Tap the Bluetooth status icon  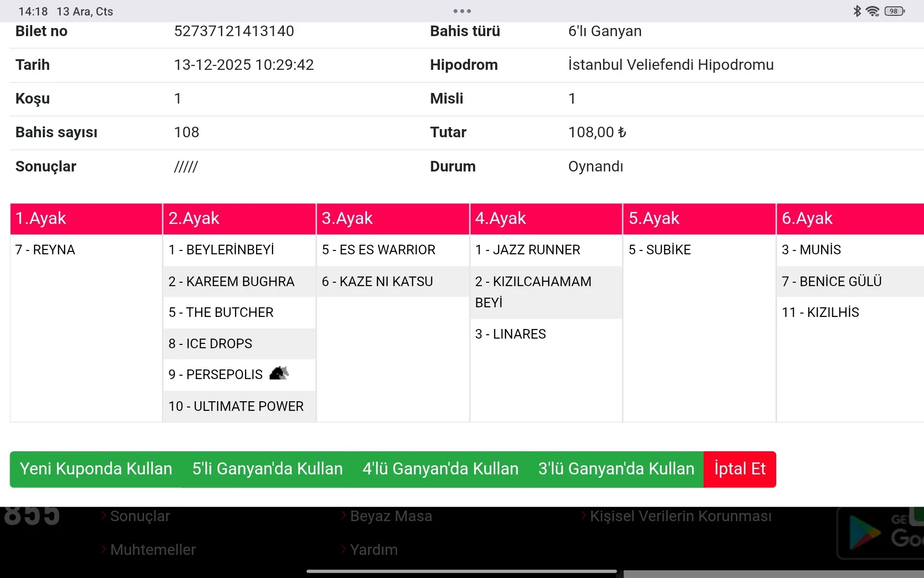857,11
